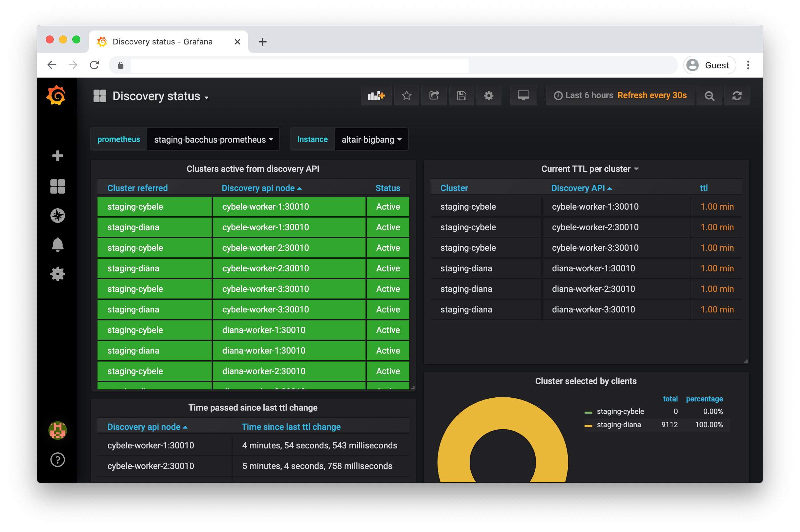Viewport: 800px width, 532px height.
Task: Sort legend by total column
Action: point(670,399)
